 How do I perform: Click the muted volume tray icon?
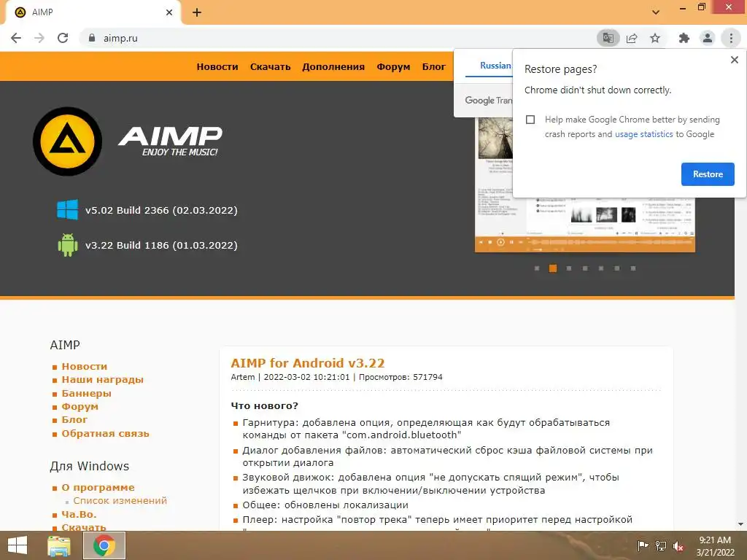pos(678,546)
